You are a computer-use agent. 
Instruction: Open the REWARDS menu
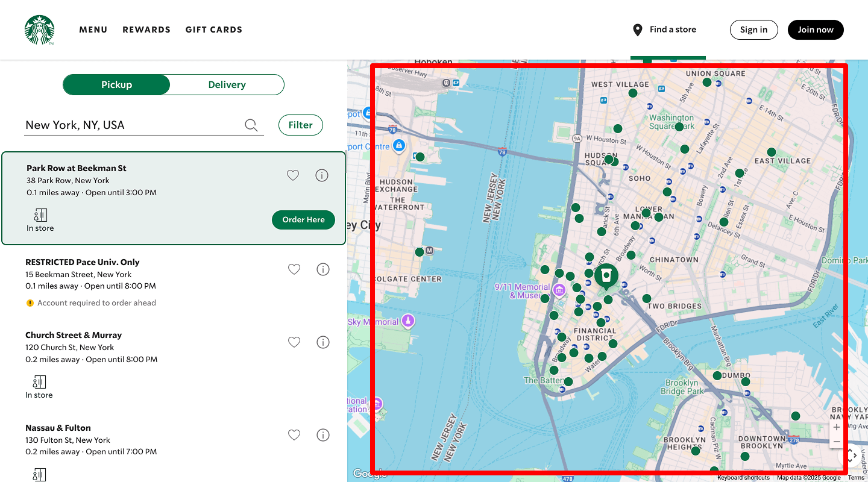146,29
